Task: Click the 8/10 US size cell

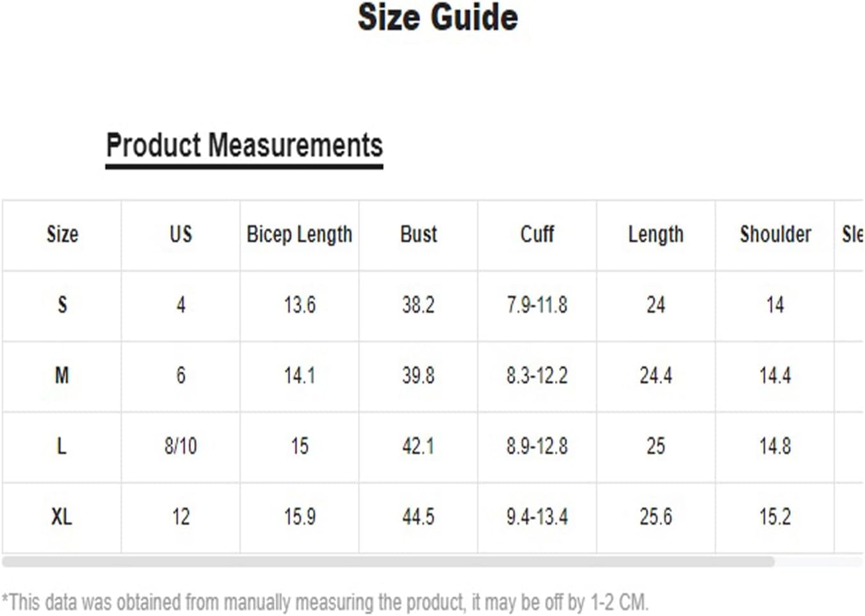Action: coord(181,446)
